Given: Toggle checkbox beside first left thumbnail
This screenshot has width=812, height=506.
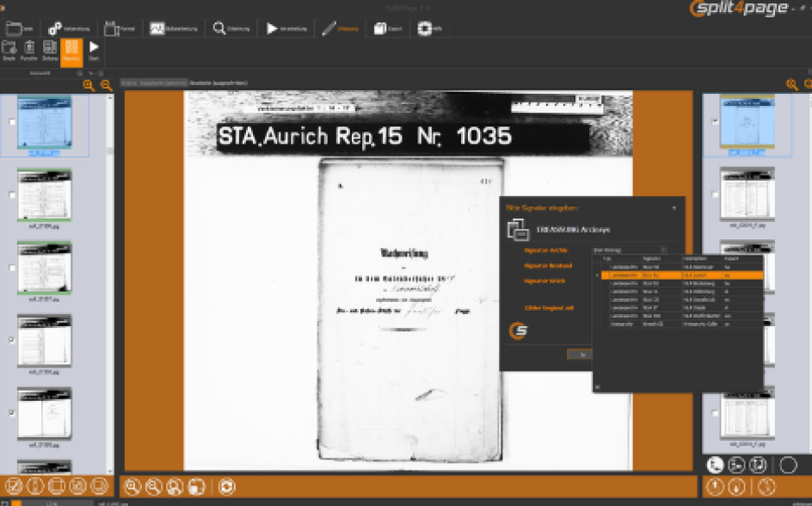Looking at the screenshot, I should point(12,122).
